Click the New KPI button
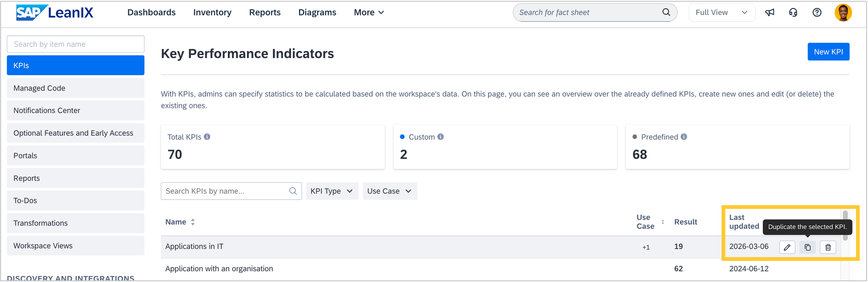868x282 pixels. [828, 52]
